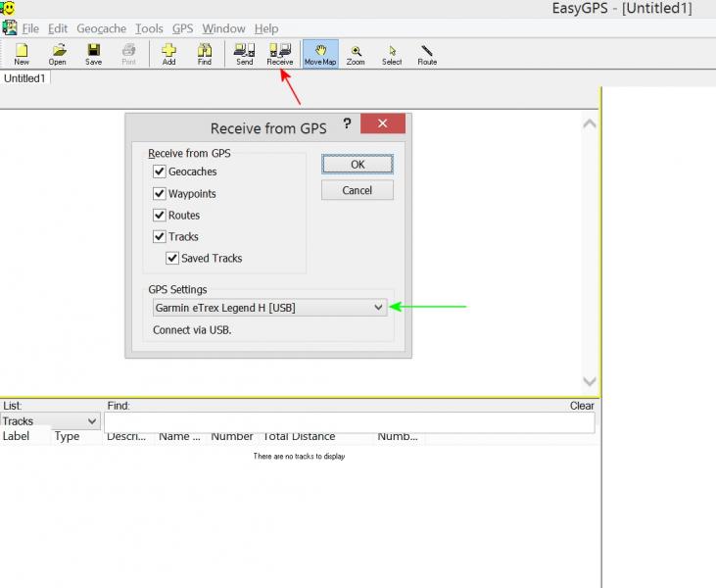716x588 pixels.
Task: Open a file with the Open icon
Action: [x=58, y=54]
